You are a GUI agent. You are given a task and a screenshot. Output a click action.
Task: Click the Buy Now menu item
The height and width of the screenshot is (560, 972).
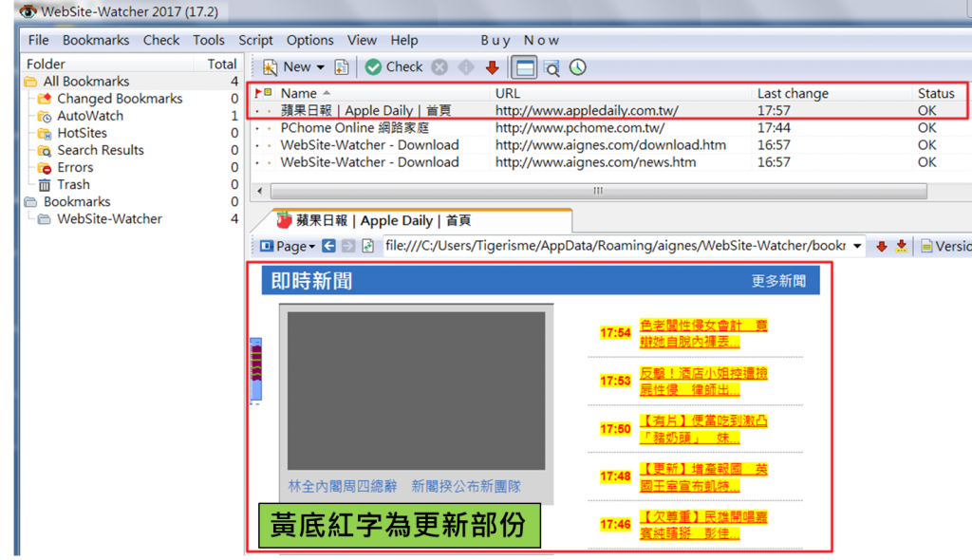519,40
